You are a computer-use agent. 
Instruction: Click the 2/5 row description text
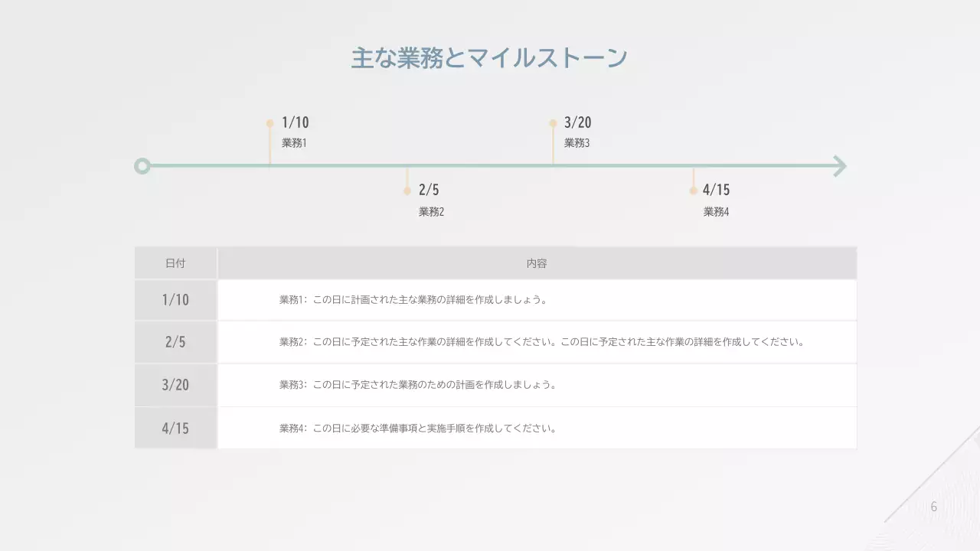point(540,342)
